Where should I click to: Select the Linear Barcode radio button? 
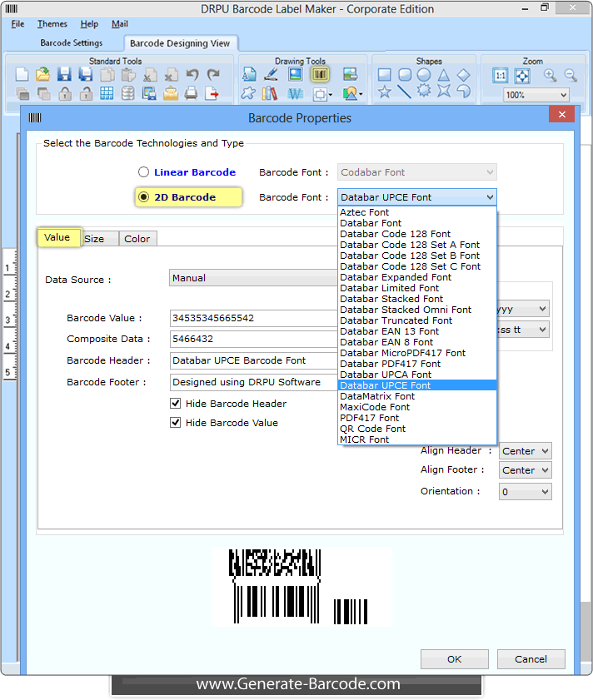point(144,172)
